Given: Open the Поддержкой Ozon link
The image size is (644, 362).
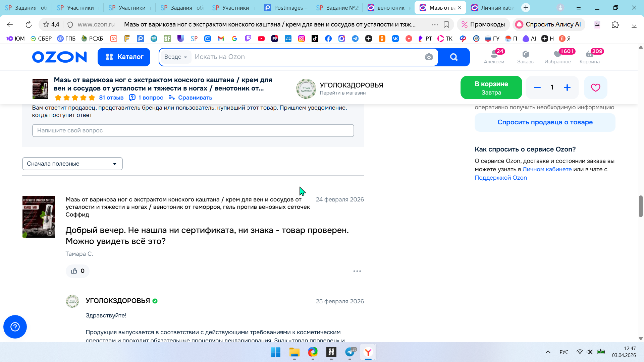Looking at the screenshot, I should pyautogui.click(x=500, y=178).
